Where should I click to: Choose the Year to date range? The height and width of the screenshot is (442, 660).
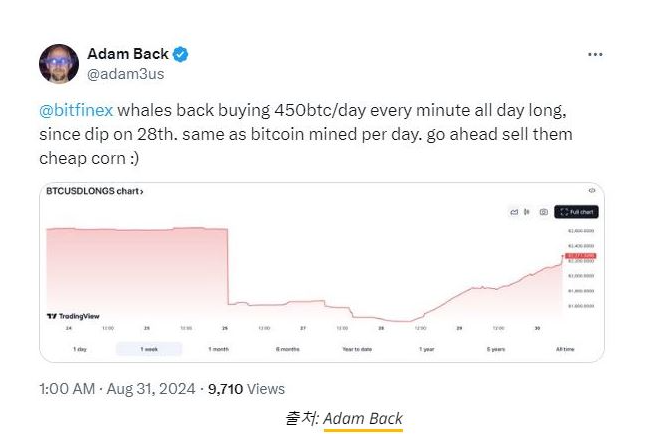tap(357, 349)
